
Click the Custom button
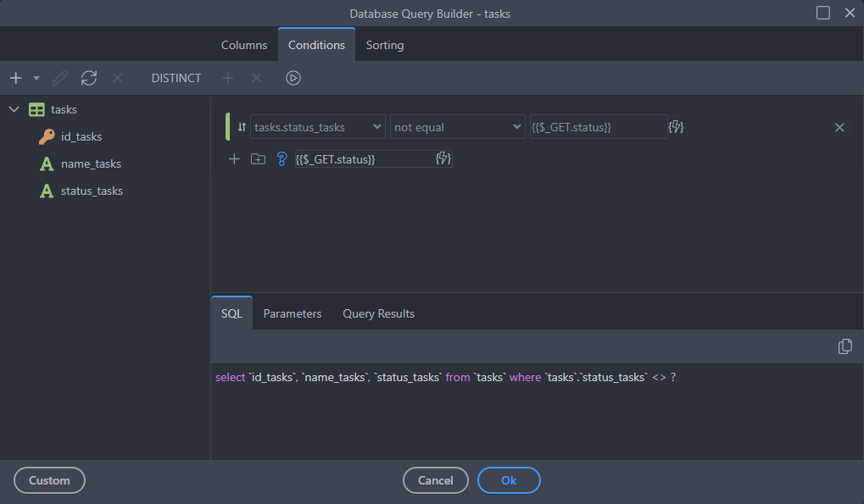pos(49,480)
